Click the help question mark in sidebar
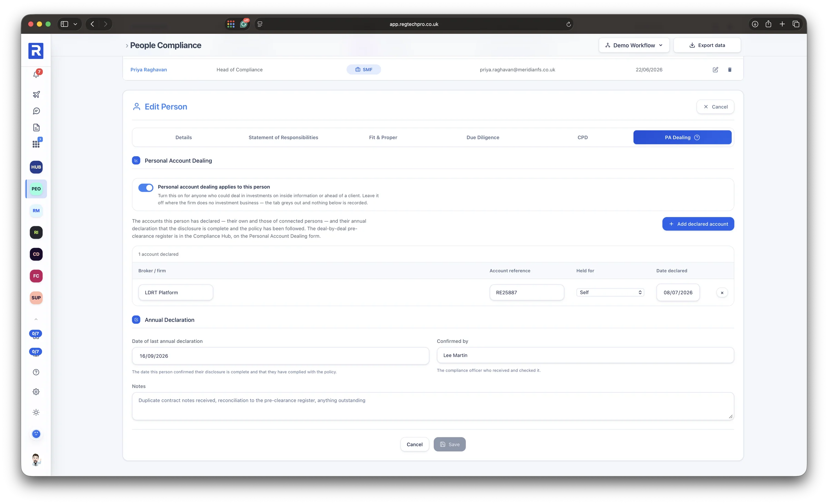The height and width of the screenshot is (504, 828). (x=36, y=372)
